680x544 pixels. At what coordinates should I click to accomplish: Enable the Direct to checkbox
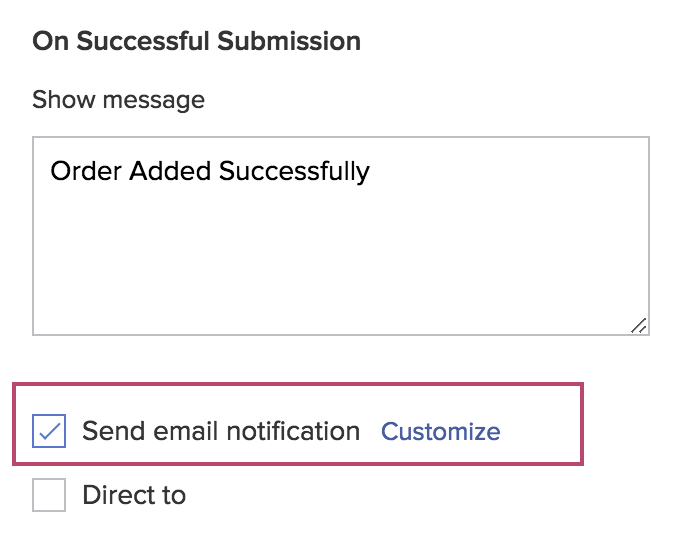coord(49,495)
